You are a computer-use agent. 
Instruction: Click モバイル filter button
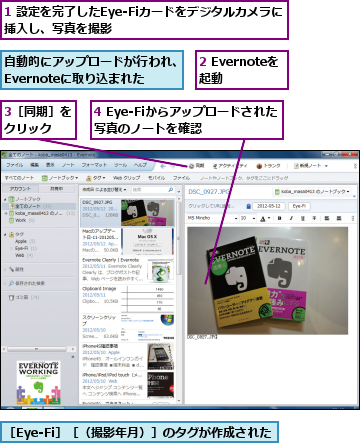pyautogui.click(x=156, y=178)
